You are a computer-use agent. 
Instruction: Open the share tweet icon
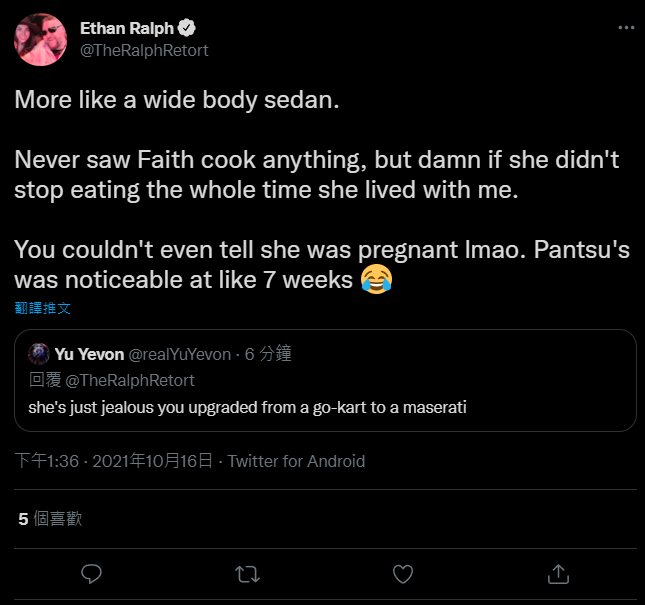pyautogui.click(x=558, y=574)
